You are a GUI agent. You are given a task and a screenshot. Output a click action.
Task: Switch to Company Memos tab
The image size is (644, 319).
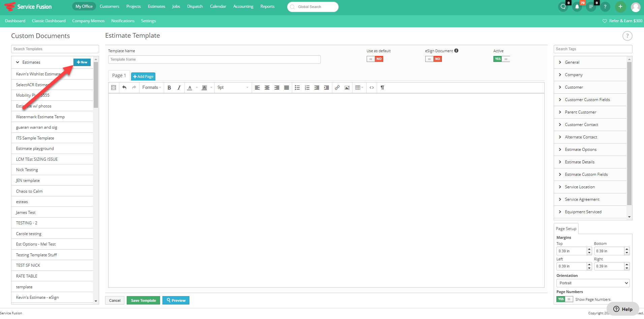click(x=88, y=21)
